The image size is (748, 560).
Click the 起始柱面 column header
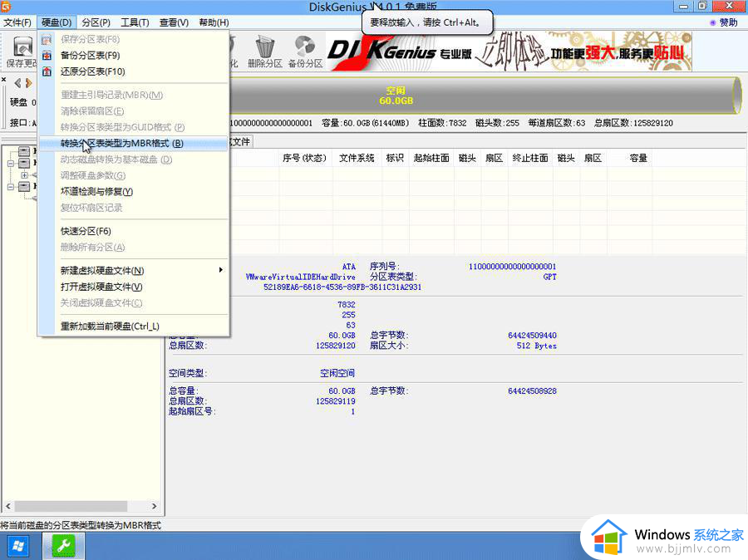431,158
